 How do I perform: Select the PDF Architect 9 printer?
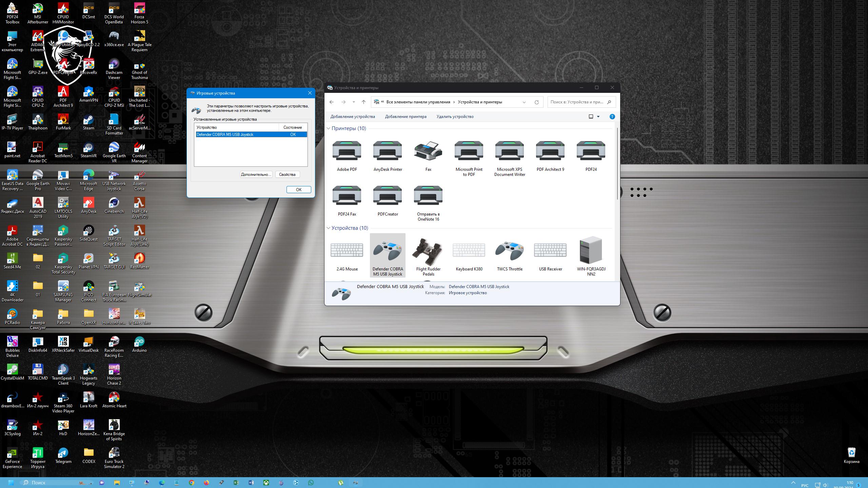(x=550, y=156)
